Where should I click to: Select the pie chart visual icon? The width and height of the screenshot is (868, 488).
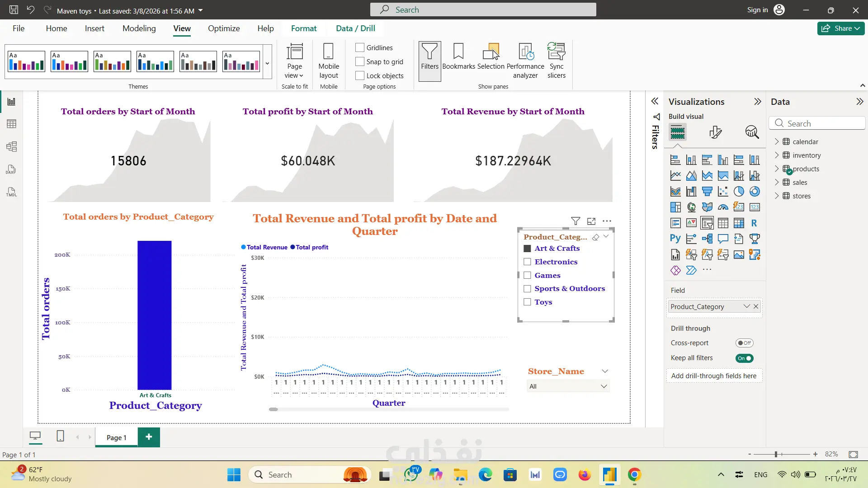tap(739, 192)
